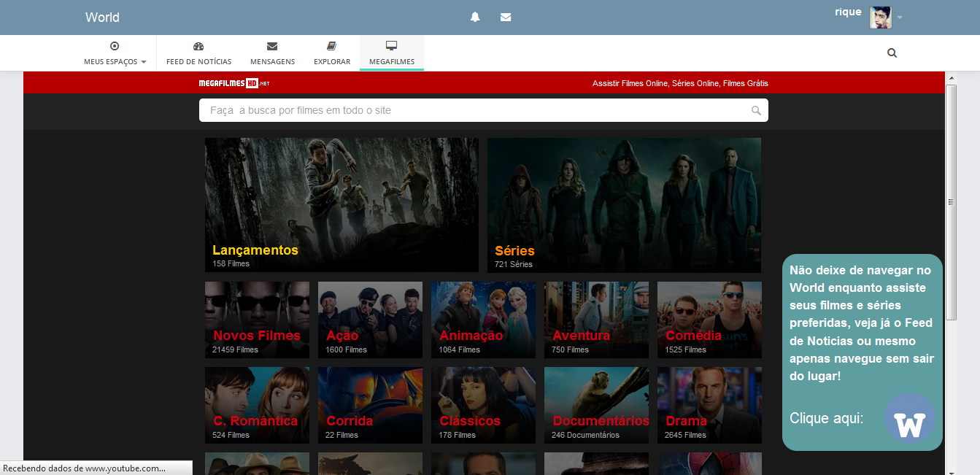Select the Megafilmes tab
Viewport: 980px width, 475px height.
(x=392, y=53)
